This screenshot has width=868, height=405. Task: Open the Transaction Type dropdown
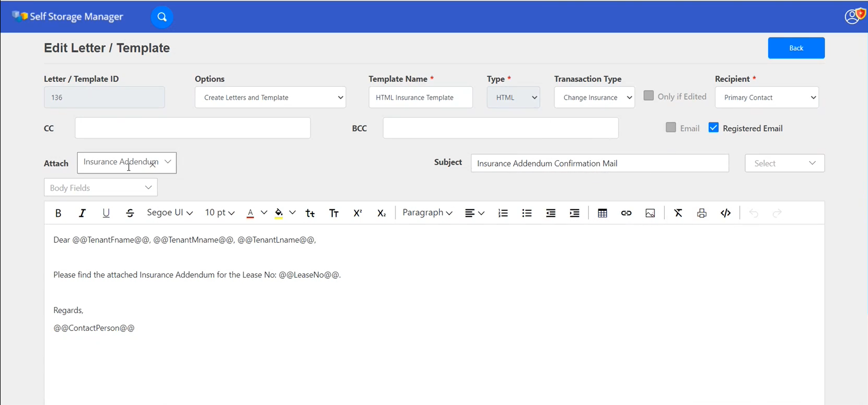pyautogui.click(x=594, y=97)
